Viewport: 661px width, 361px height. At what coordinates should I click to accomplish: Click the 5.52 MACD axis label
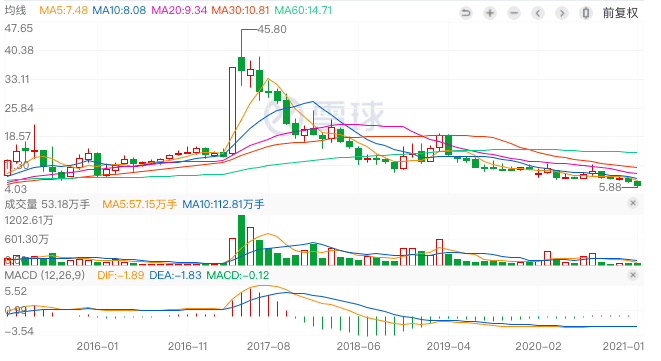pos(16,291)
